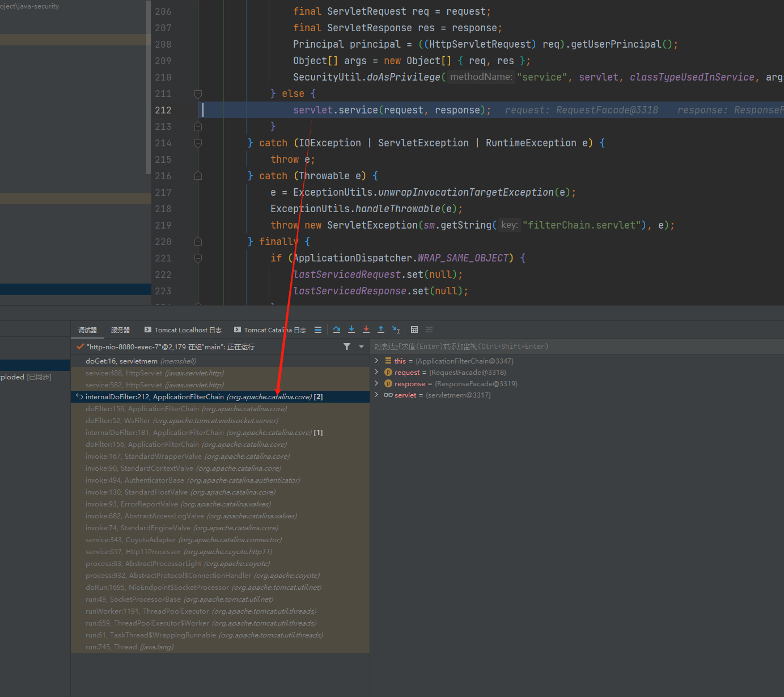The image size is (784, 697).
Task: Collapse the if block fold at line 221
Action: point(198,258)
